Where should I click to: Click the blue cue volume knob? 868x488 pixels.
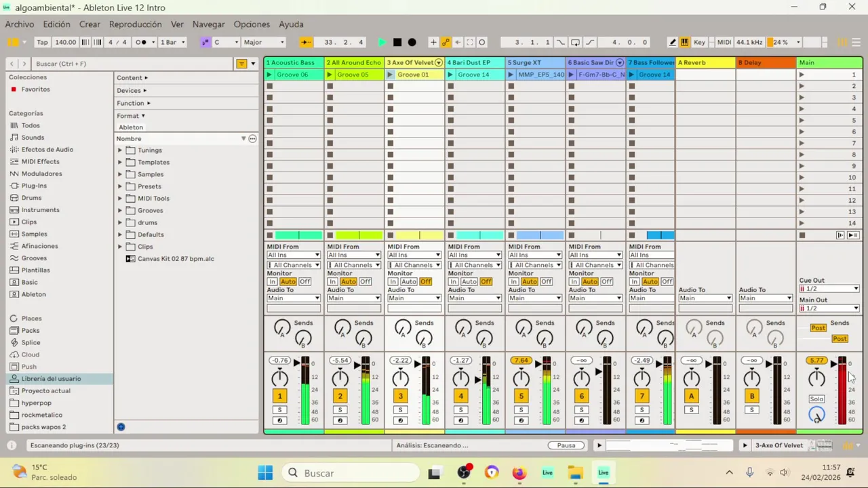[816, 414]
